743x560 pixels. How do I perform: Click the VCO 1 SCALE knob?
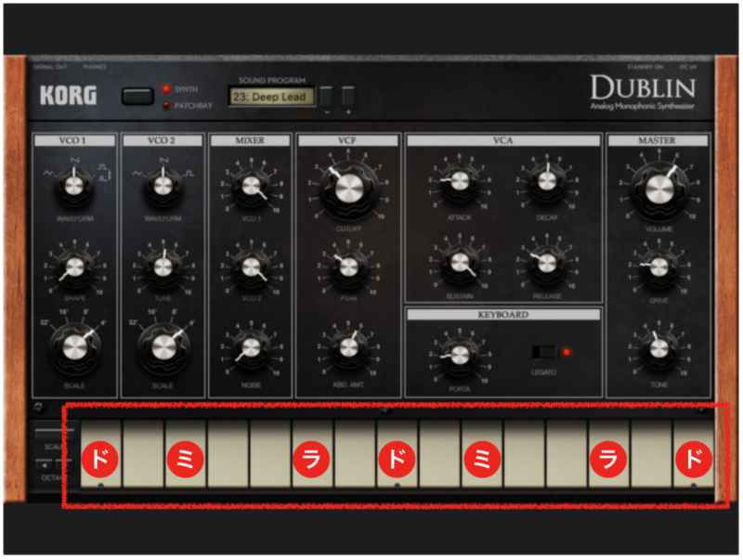pos(75,347)
